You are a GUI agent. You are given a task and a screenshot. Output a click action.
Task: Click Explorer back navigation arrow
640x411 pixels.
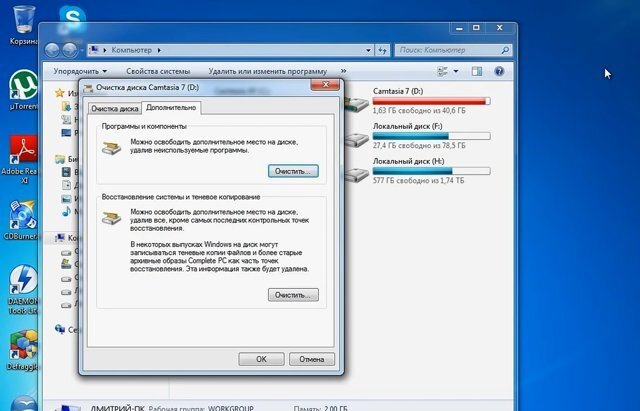coord(52,50)
